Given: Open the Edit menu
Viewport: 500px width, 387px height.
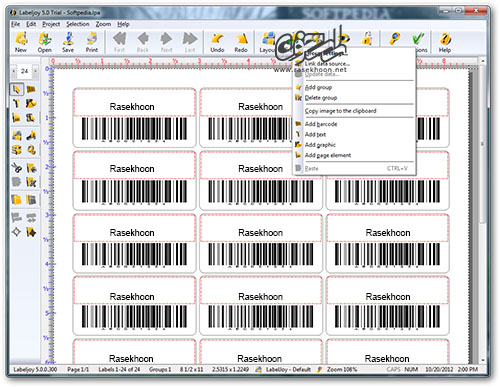Looking at the screenshot, I should point(31,24).
